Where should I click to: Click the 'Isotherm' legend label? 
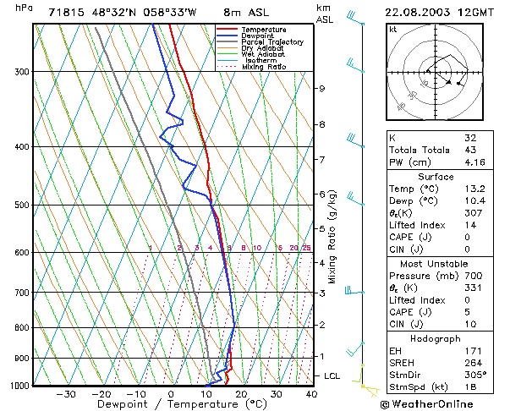coord(261,61)
